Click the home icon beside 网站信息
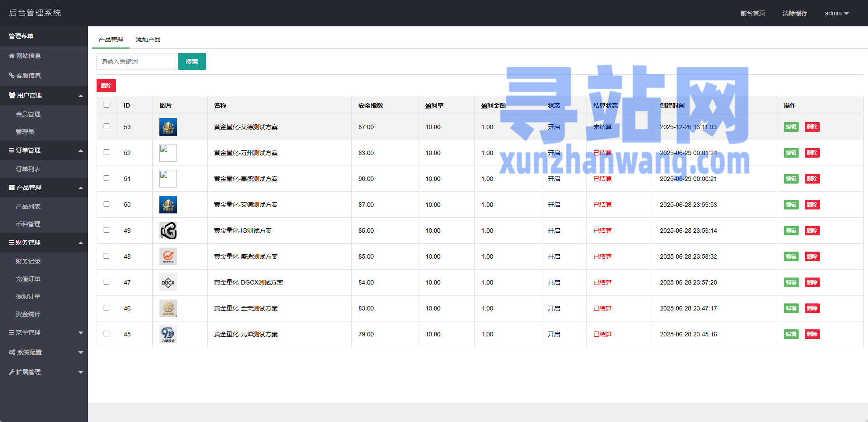868x422 pixels. [x=11, y=56]
